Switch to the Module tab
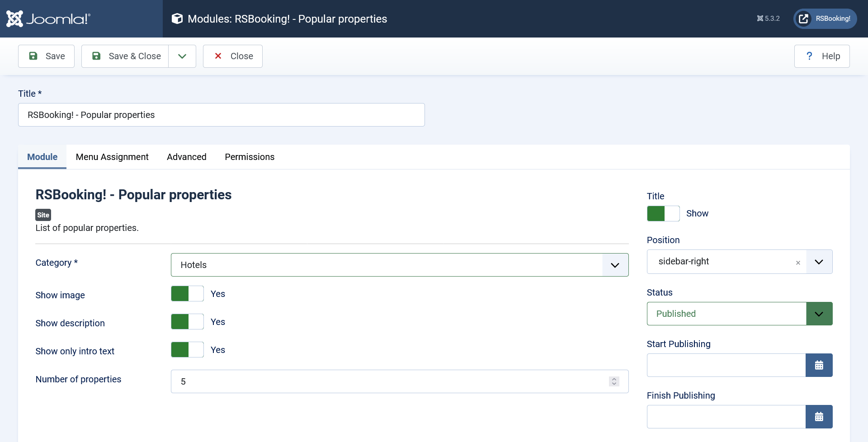This screenshot has width=868, height=442. coord(42,157)
